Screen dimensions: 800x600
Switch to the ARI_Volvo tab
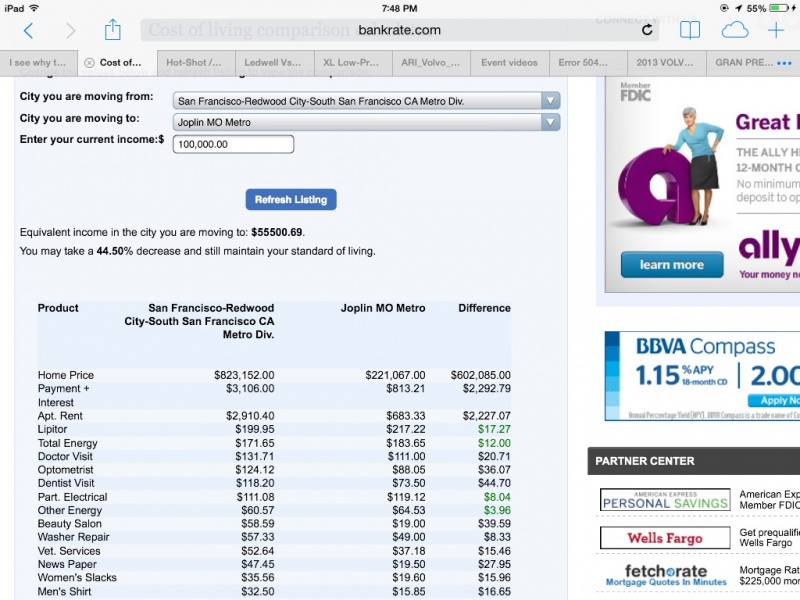[431, 63]
